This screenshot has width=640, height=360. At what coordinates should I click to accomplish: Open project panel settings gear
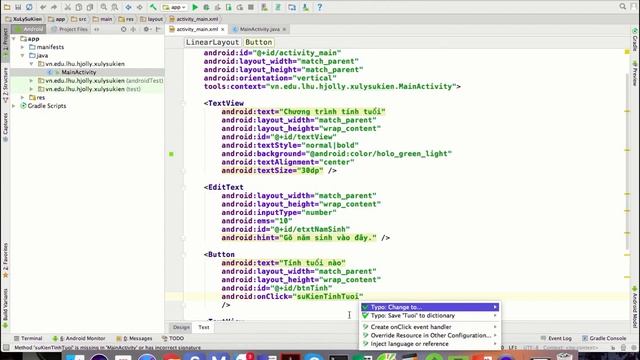point(147,29)
